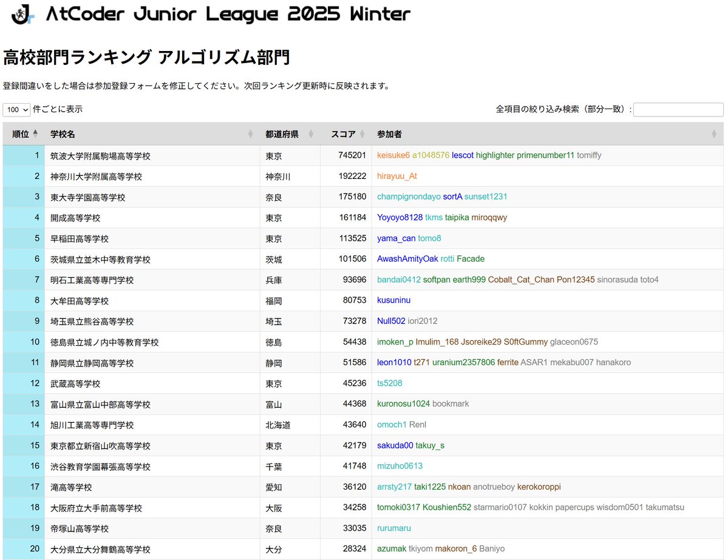Open user a1048576 profile link
This screenshot has height=560, width=728.
[x=431, y=155]
